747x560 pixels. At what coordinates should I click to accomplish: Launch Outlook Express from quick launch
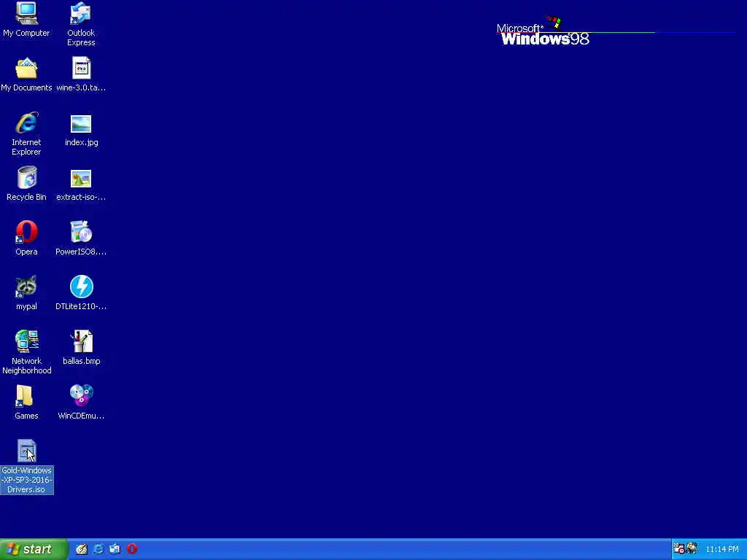115,549
